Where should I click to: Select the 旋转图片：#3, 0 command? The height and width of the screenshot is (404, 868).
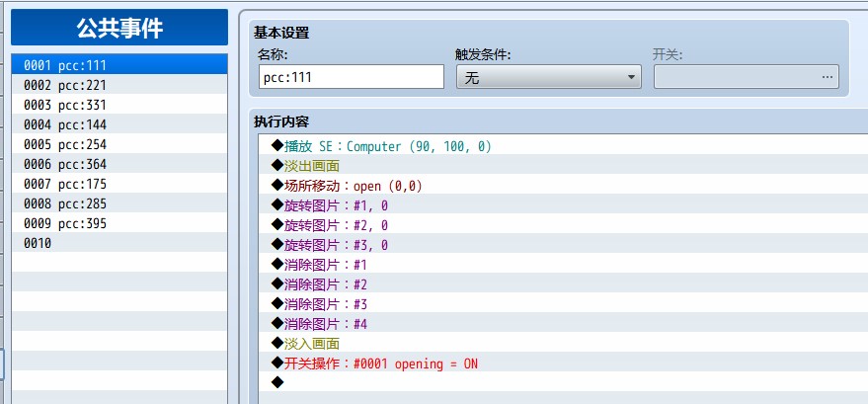click(563, 245)
